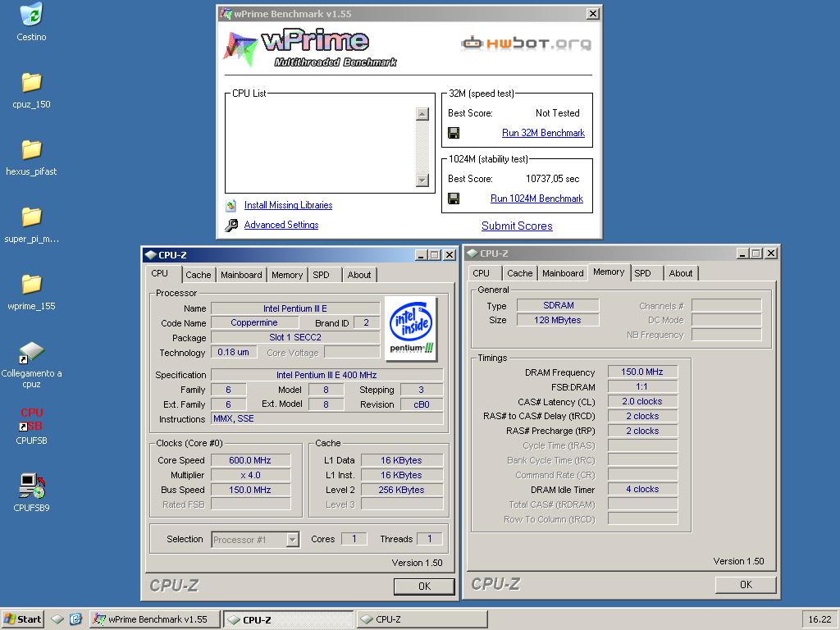Viewport: 840px width, 630px height.
Task: Launch the Collegamento a cpuz shortcut
Action: pos(31,353)
